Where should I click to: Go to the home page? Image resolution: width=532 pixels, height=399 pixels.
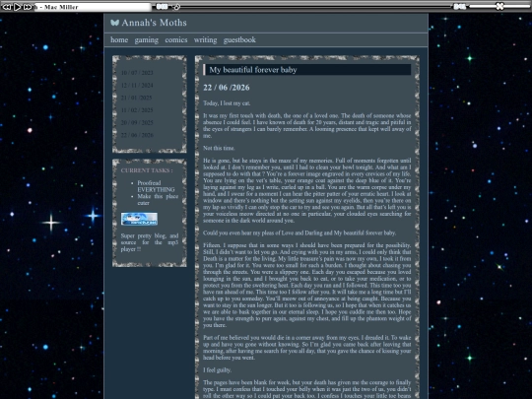click(119, 40)
